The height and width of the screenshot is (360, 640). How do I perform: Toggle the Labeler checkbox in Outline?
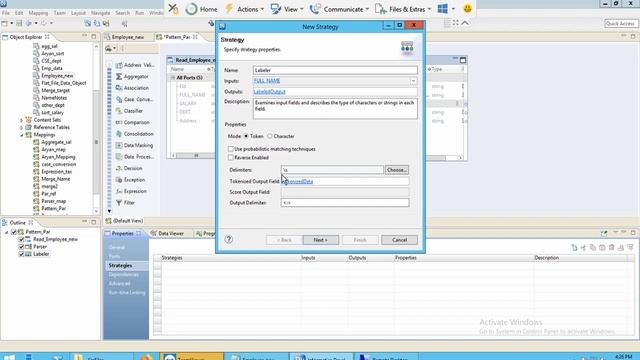tap(21, 254)
